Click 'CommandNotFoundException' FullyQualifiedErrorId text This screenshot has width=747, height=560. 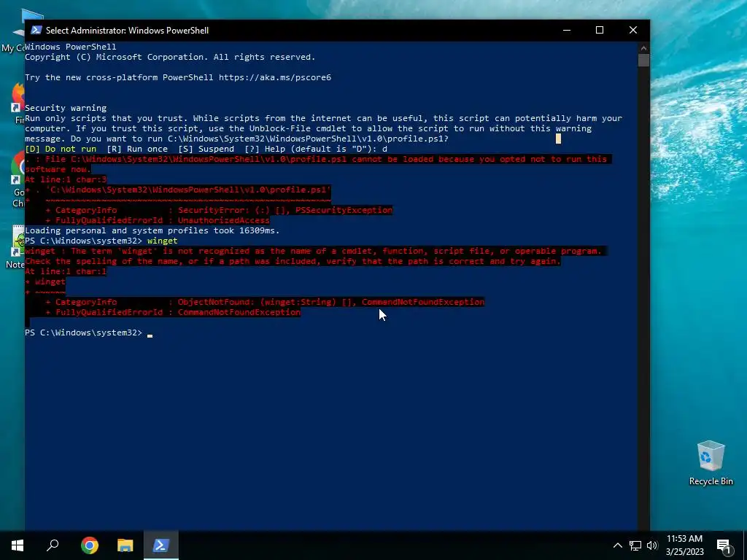tap(239, 312)
